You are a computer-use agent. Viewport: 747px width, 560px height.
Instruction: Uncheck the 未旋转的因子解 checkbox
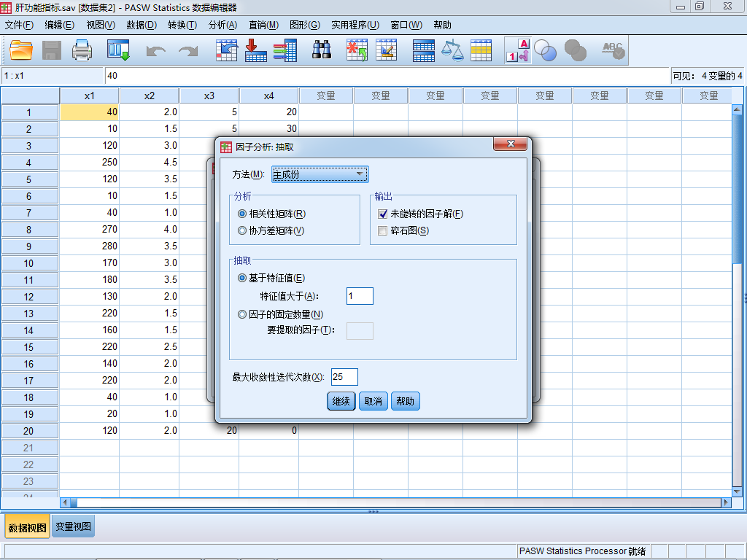coord(382,214)
